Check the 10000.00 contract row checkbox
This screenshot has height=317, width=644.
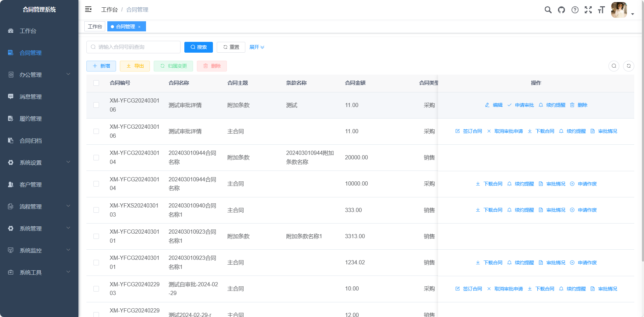point(96,184)
